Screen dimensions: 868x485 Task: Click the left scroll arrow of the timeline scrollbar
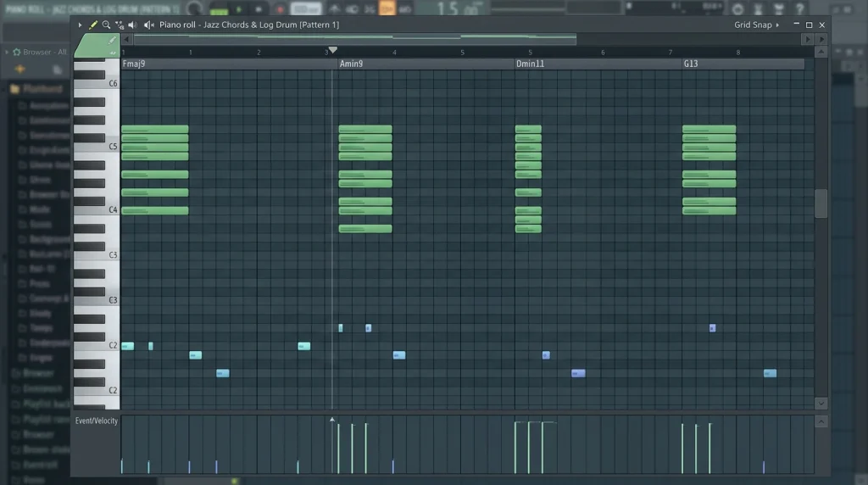tap(127, 39)
